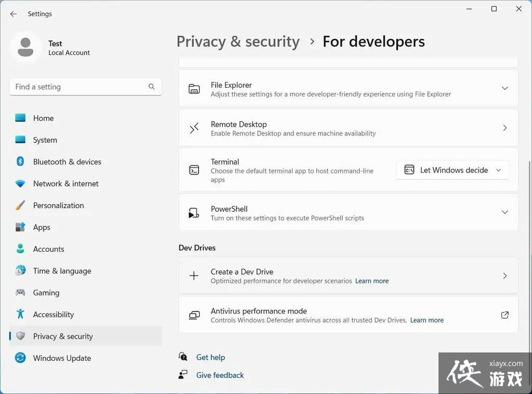Click the Accessibility icon in sidebar
This screenshot has height=394, width=532.
(x=20, y=314)
